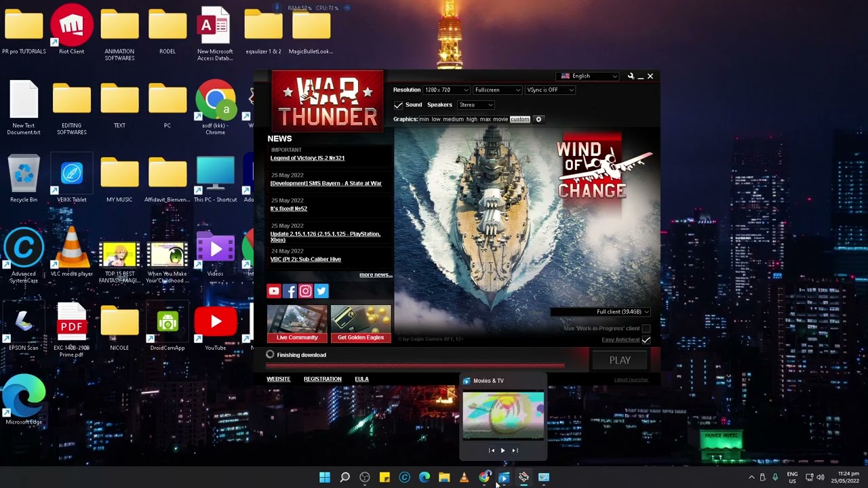This screenshot has width=868, height=488.
Task: Open the EXC 1400-2908 Prime PDF file
Action: [71, 329]
